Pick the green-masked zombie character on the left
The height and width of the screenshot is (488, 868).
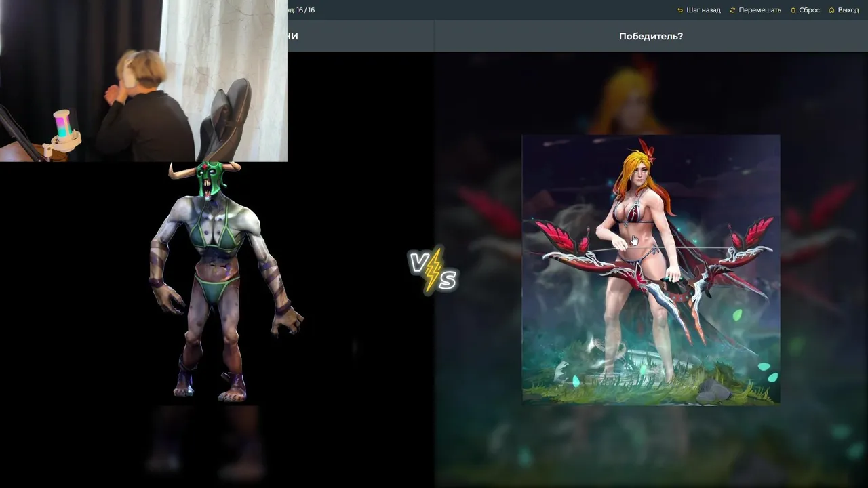pyautogui.click(x=226, y=281)
